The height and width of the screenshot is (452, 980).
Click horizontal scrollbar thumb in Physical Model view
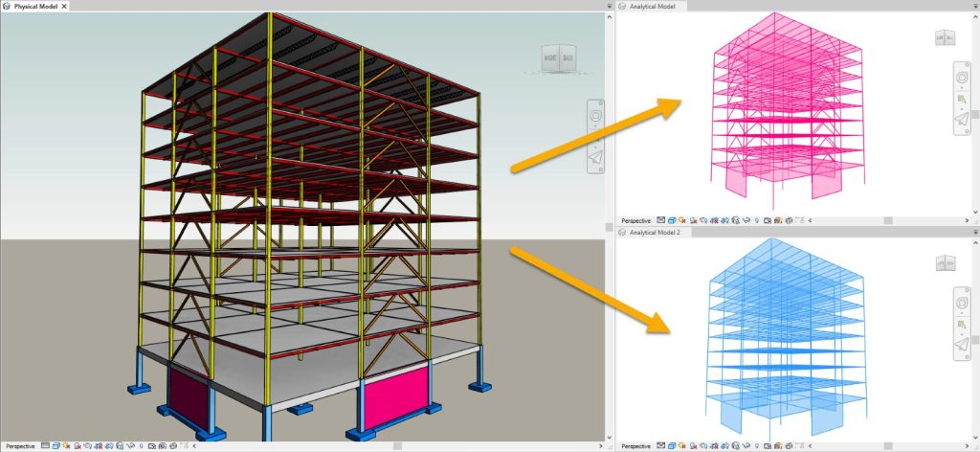(396, 445)
